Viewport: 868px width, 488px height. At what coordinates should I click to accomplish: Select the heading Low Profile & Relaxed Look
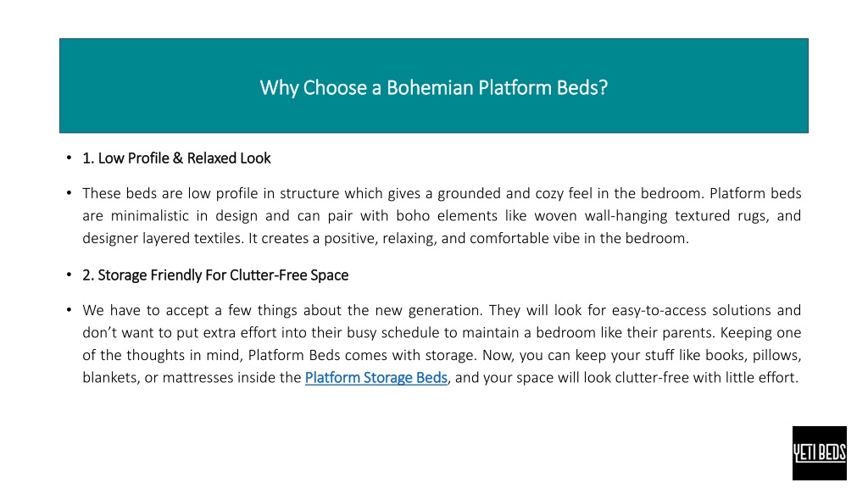pos(176,158)
